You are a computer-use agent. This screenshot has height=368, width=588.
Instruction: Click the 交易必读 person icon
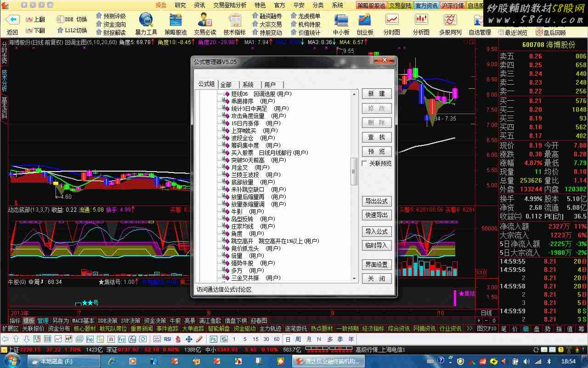point(205,20)
